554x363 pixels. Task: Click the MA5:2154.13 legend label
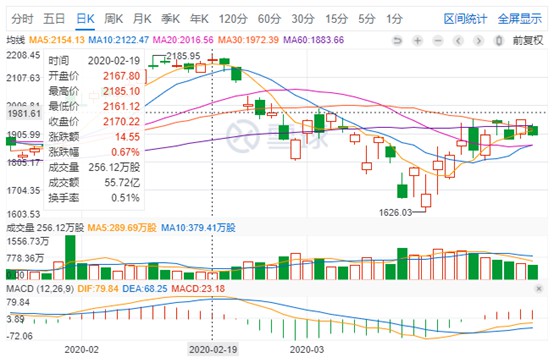57,40
